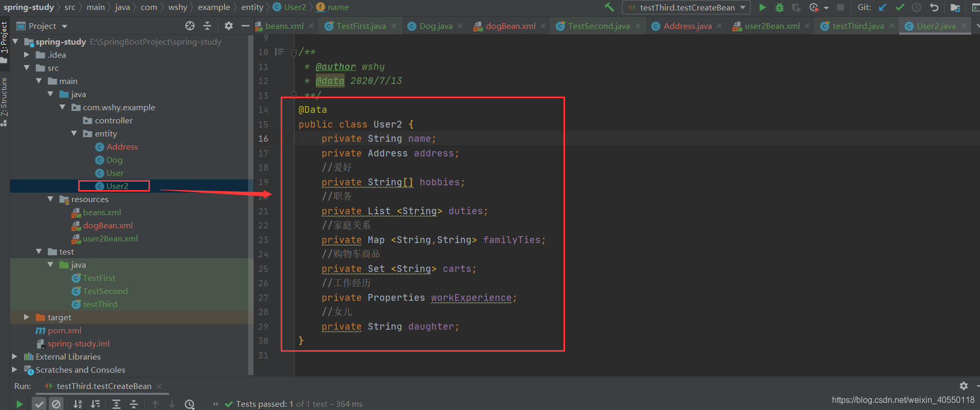Switch to the beans.xml editor tab
The width and height of the screenshot is (980, 410).
(x=284, y=26)
